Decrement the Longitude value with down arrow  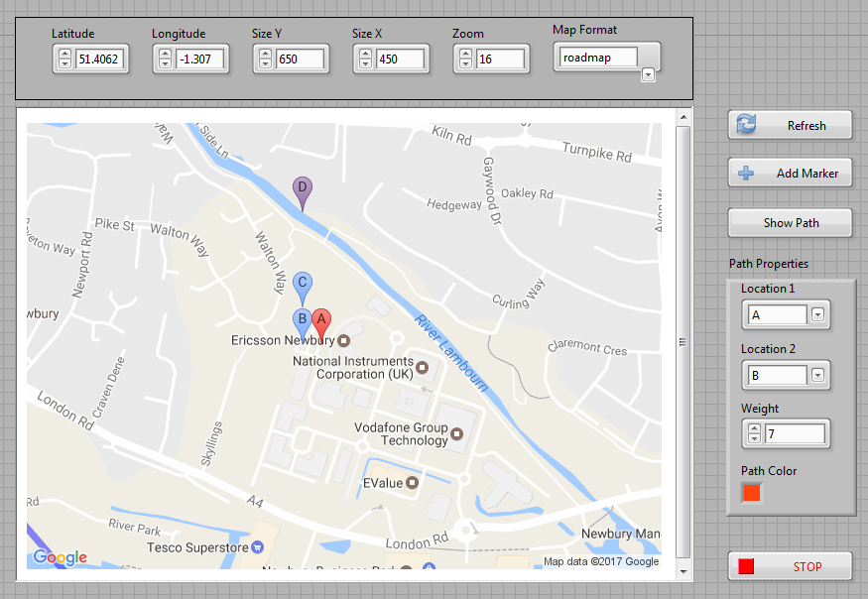(x=165, y=63)
